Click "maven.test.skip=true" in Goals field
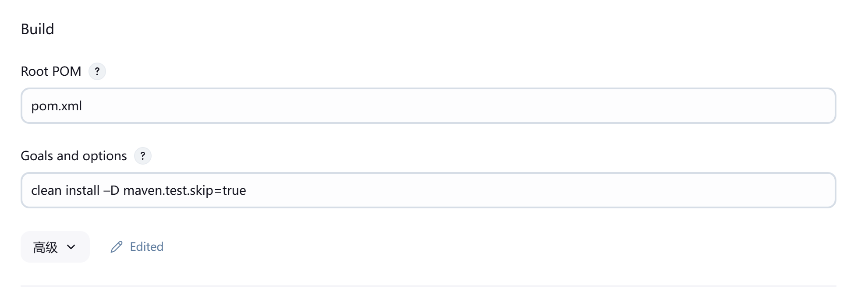This screenshot has width=868, height=288. pos(184,190)
